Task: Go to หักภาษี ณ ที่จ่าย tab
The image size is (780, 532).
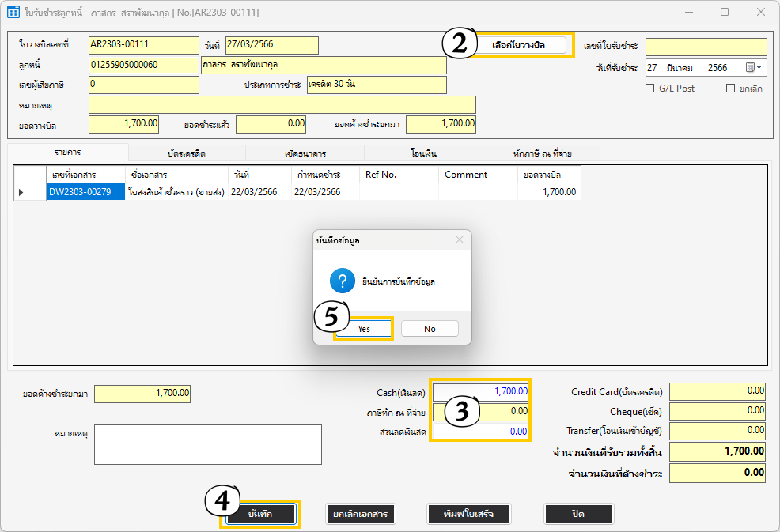Action: [x=541, y=153]
